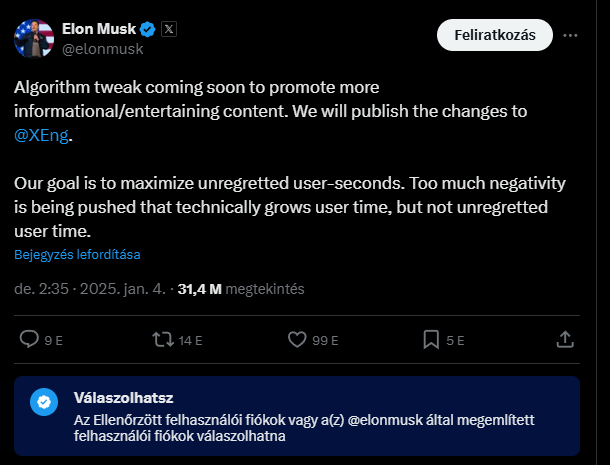Open the @XEng mention link
610x465 pixels.
tap(43, 134)
